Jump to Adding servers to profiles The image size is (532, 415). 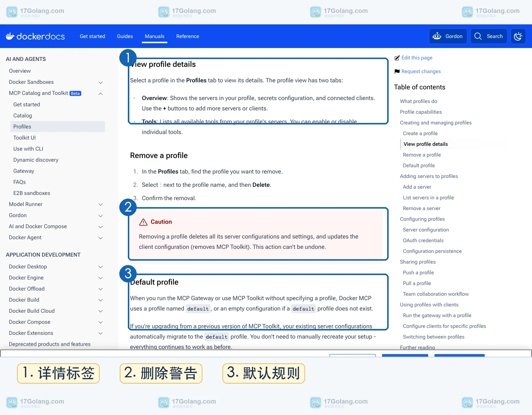click(x=429, y=176)
